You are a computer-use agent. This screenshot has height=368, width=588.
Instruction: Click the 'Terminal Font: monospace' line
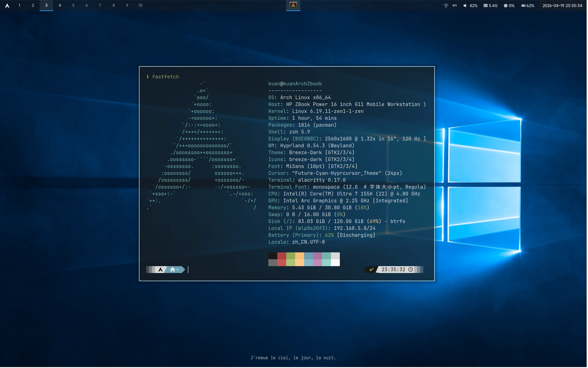click(348, 187)
